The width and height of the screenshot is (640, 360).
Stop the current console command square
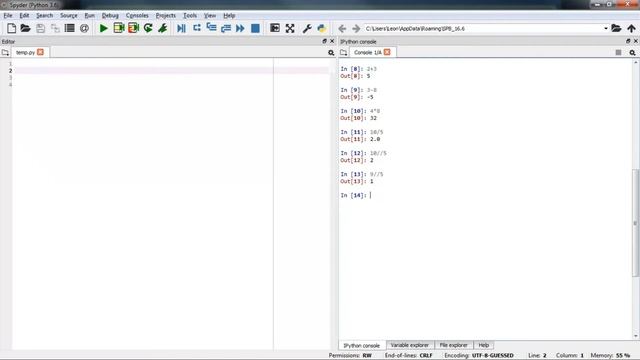click(x=618, y=53)
